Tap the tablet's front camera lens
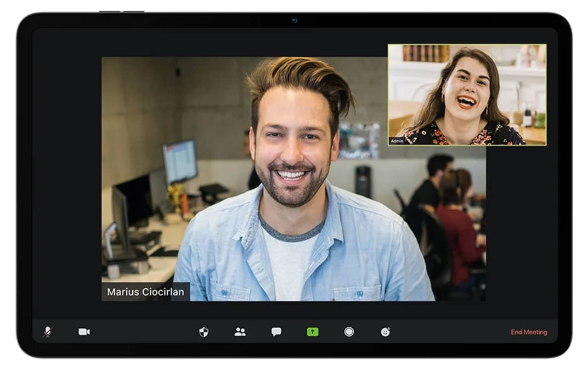This screenshot has height=375, width=588. pyautogui.click(x=294, y=20)
